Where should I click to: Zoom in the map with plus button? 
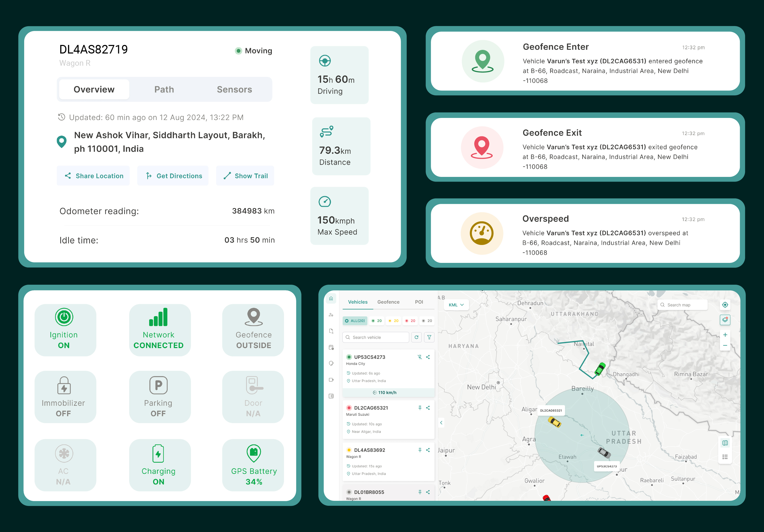click(725, 335)
